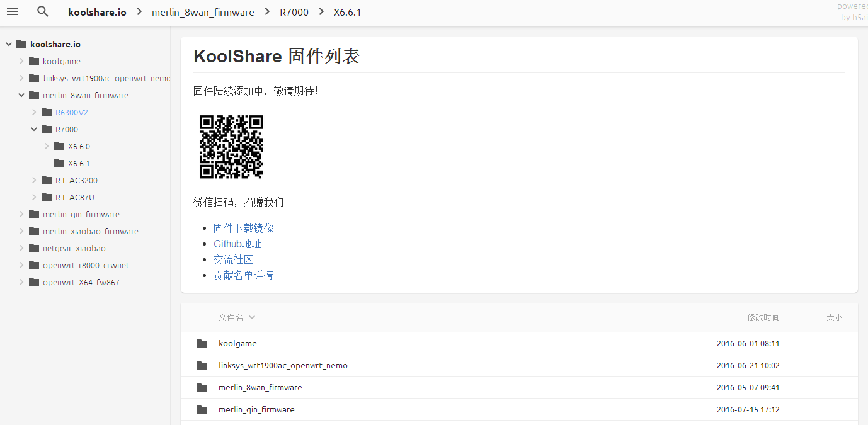Open the 交流社区 community link
868x425 pixels.
[233, 259]
